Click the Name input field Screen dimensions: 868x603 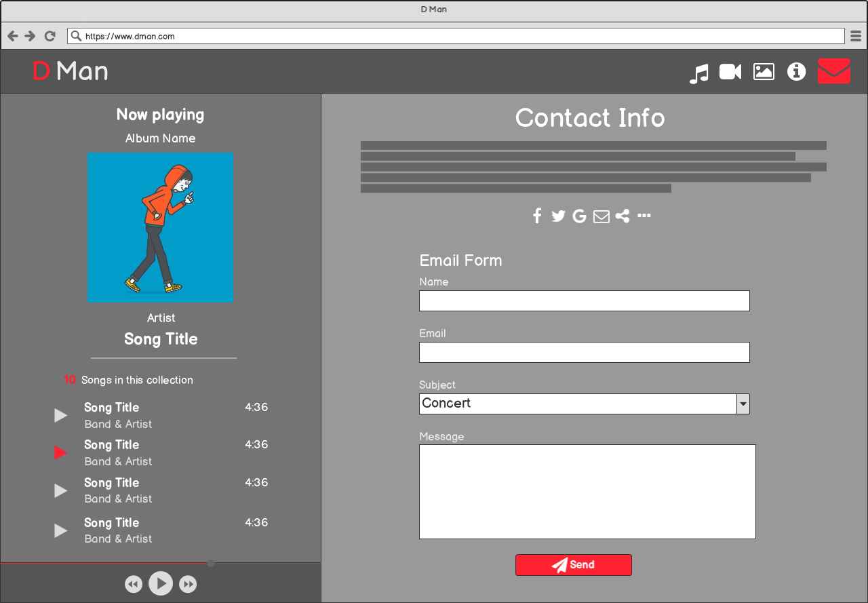tap(585, 300)
